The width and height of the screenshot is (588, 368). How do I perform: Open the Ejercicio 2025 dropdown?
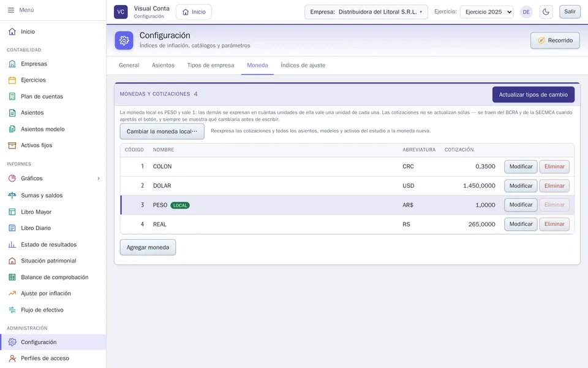coord(487,12)
